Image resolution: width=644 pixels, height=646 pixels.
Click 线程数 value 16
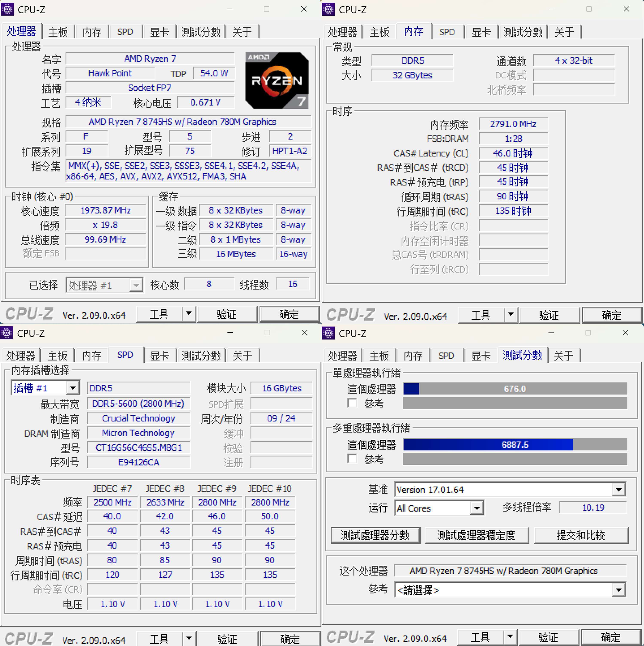click(x=293, y=284)
